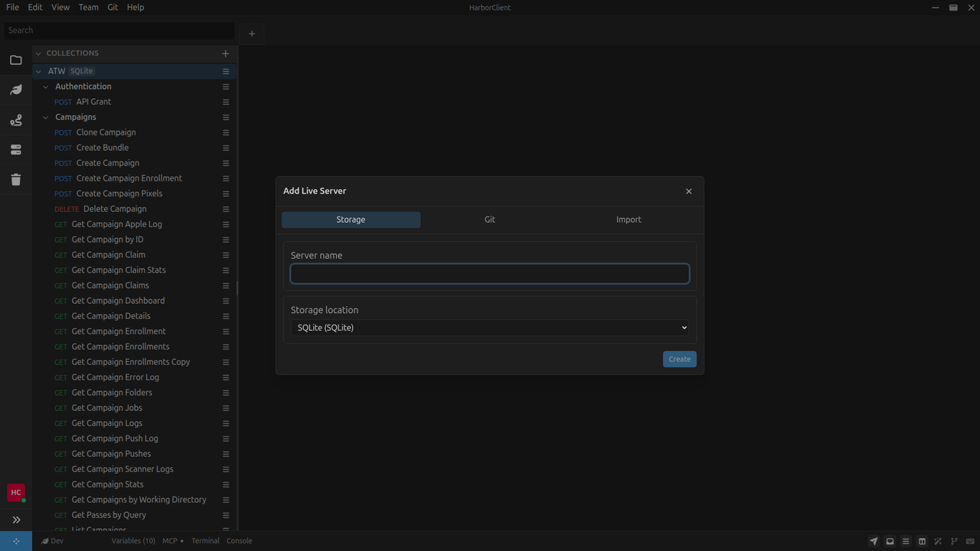Close the Add Live Server dialog

point(688,191)
